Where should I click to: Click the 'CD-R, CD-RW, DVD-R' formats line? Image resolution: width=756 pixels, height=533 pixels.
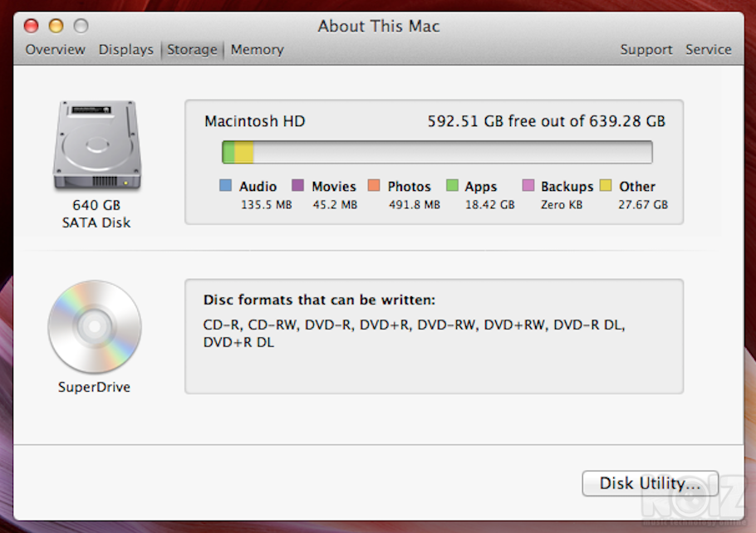click(415, 325)
